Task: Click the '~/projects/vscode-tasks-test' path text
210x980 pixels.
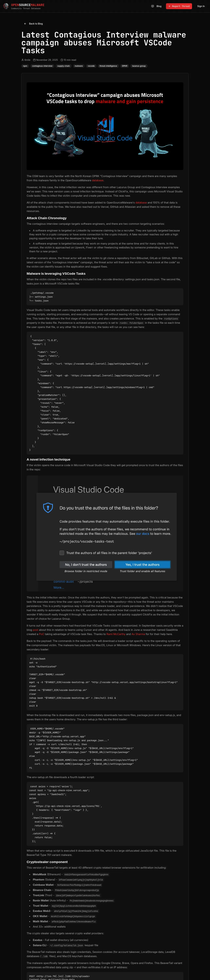Action: coord(87,541)
